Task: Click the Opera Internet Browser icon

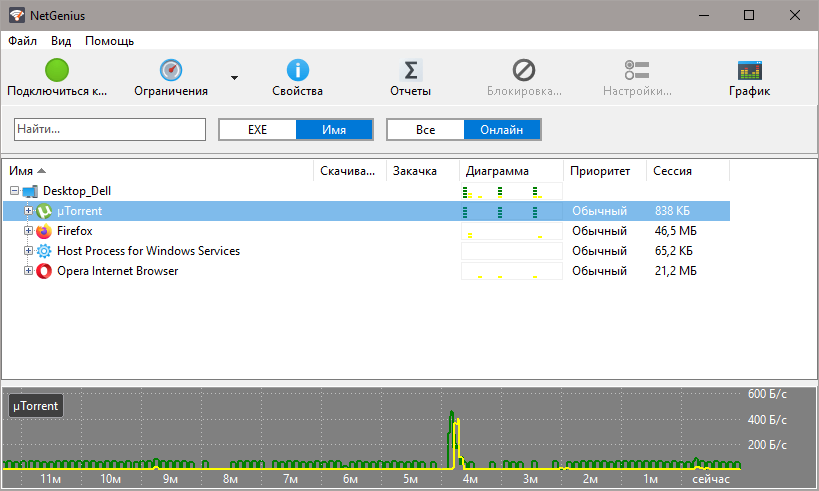Action: [x=44, y=271]
